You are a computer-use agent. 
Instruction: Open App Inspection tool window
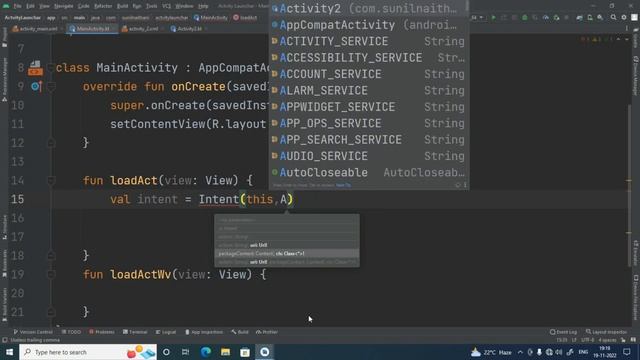204,332
